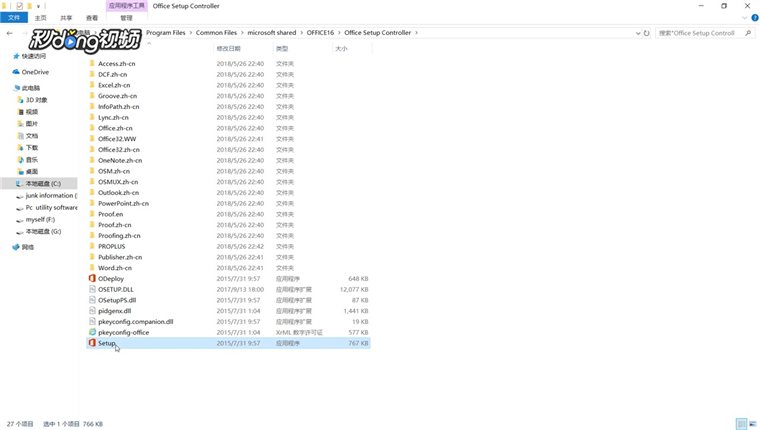This screenshot has height=430, width=760.
Task: Open the help question mark icon
Action: [755, 18]
